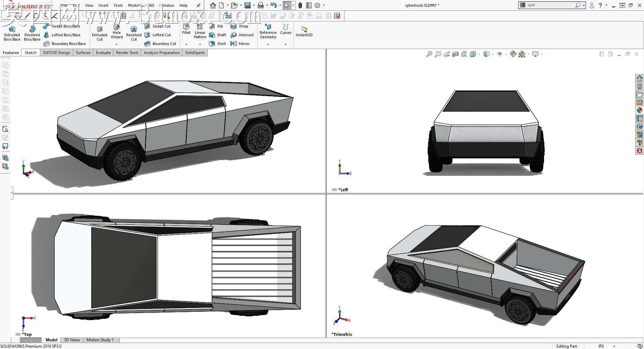Open the Insert menu
Image resolution: width=644 pixels, height=349 pixels.
point(103,5)
